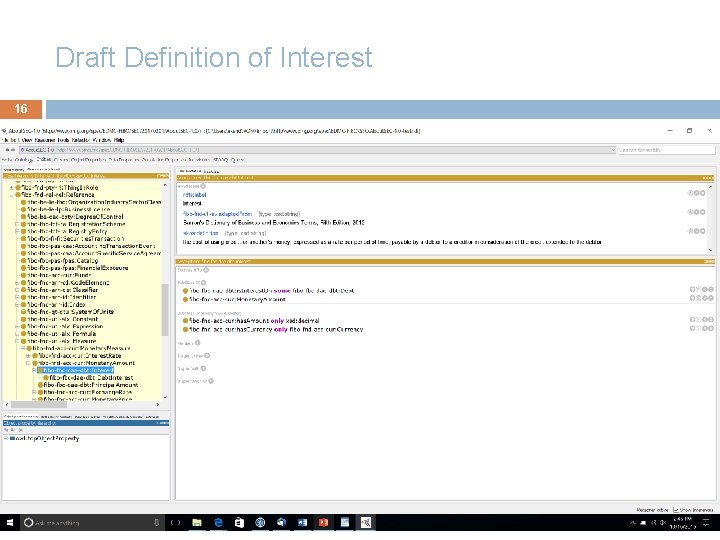Select the PrincipalAmount class
The width and height of the screenshot is (720, 540).
[x=91, y=385]
